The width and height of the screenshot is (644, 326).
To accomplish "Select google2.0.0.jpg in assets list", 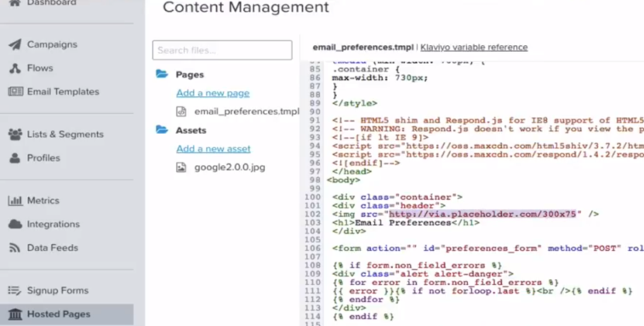I will tap(230, 168).
